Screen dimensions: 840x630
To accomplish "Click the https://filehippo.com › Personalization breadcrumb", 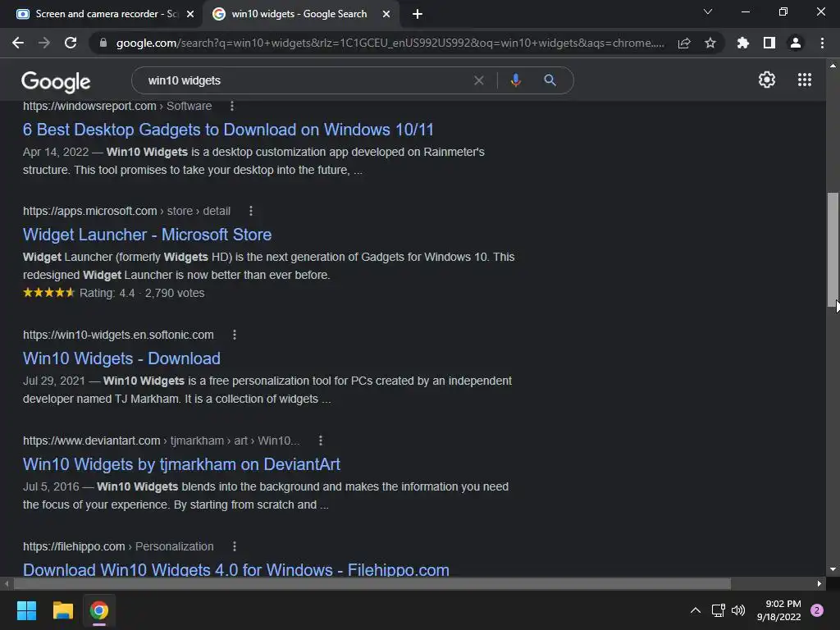I will click(x=118, y=546).
